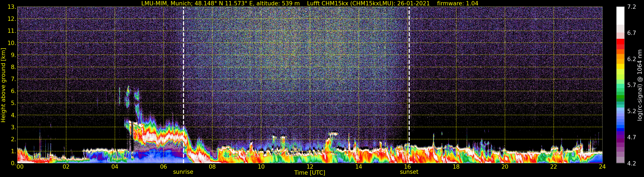Click the height axis tick '9.'
Viewport: 644px width, 177px height.
13,55
